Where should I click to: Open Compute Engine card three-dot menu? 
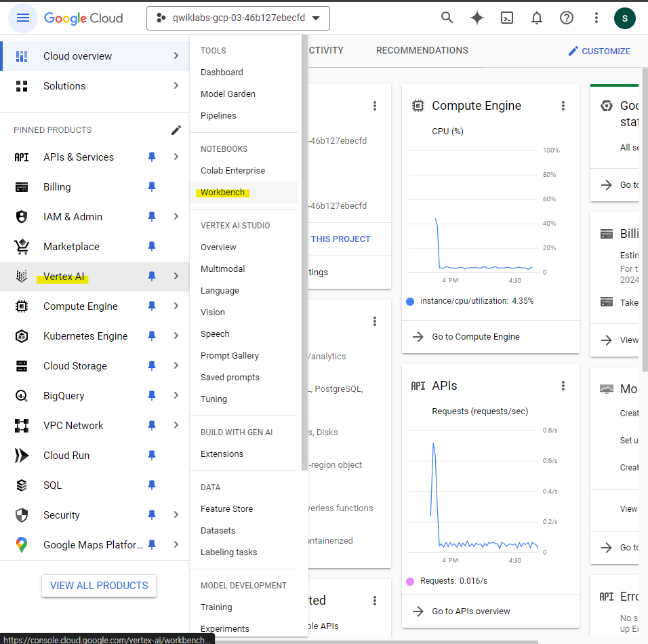click(x=563, y=106)
